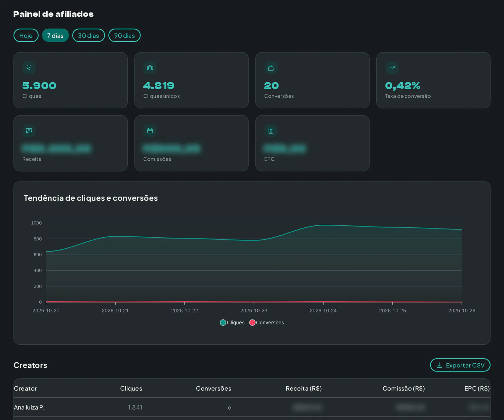
Task: Open the Ana luiza P. creator row
Action: (x=252, y=407)
